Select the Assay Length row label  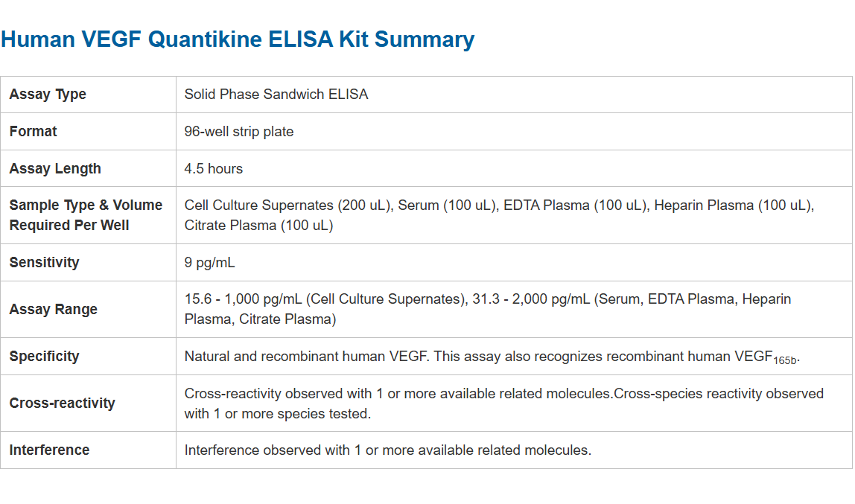pyautogui.click(x=55, y=169)
